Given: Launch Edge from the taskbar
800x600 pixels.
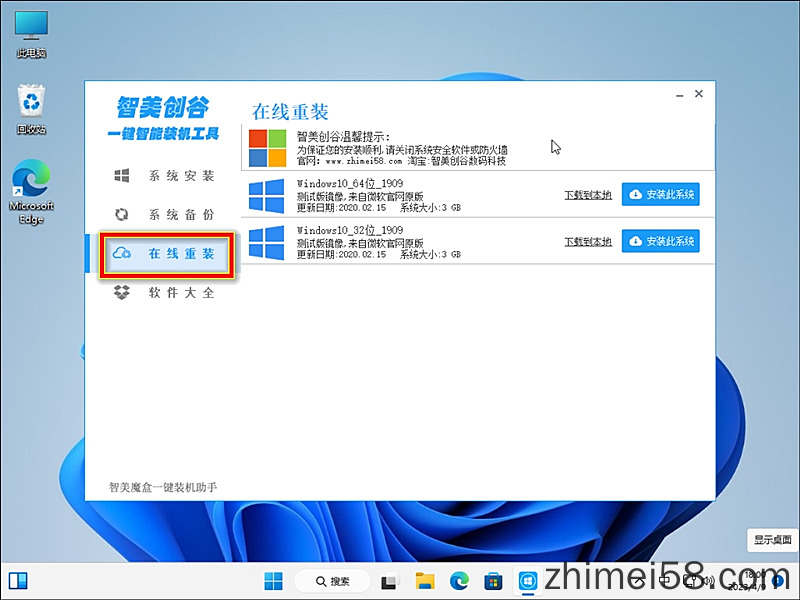Looking at the screenshot, I should tap(459, 581).
